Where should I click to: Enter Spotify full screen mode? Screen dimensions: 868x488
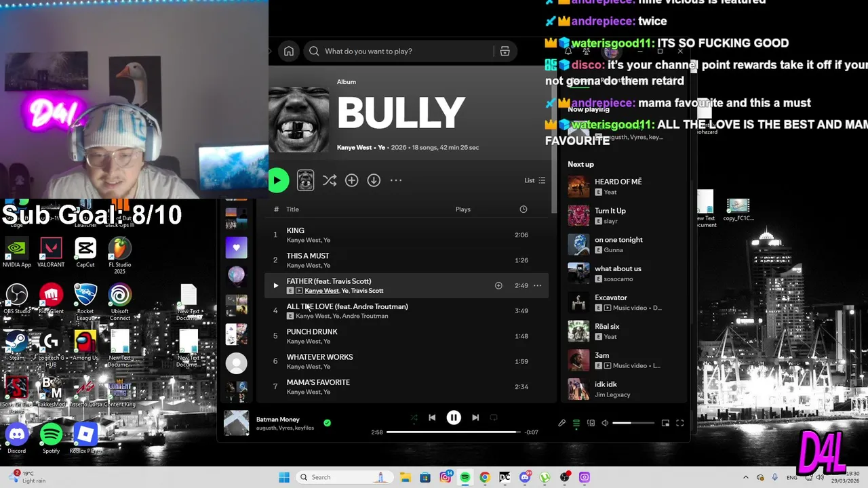tap(679, 423)
